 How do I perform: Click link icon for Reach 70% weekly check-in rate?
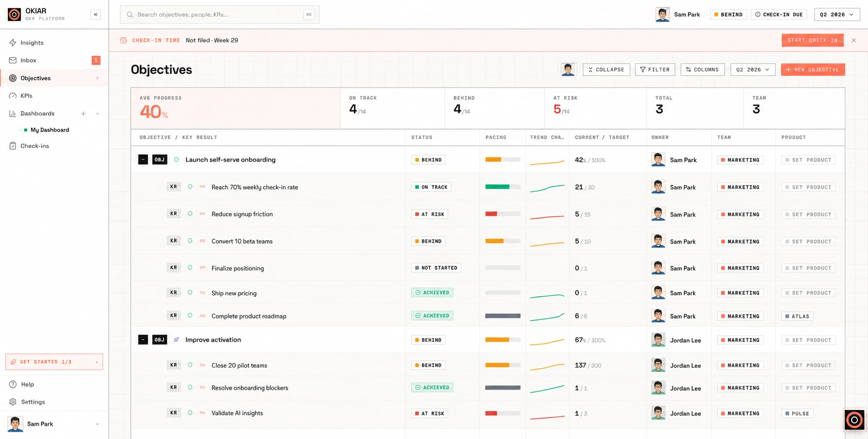tap(202, 187)
